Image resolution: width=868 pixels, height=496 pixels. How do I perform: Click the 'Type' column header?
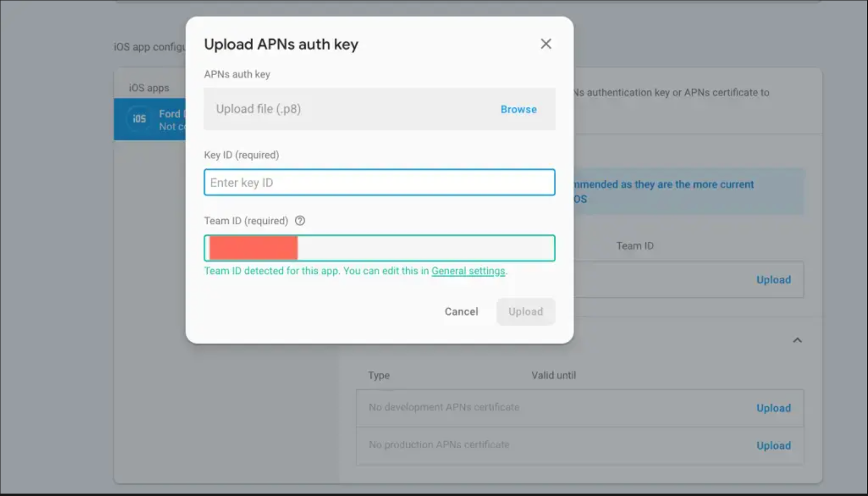(x=379, y=375)
